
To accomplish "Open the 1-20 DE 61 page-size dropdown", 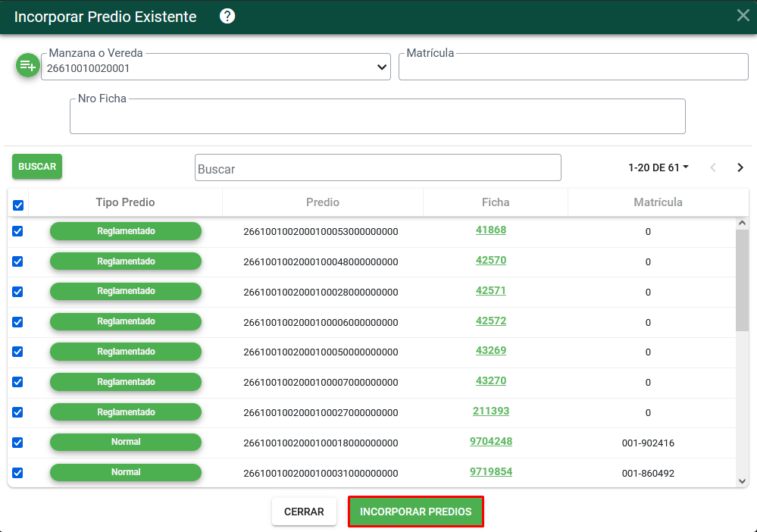I will (x=658, y=167).
